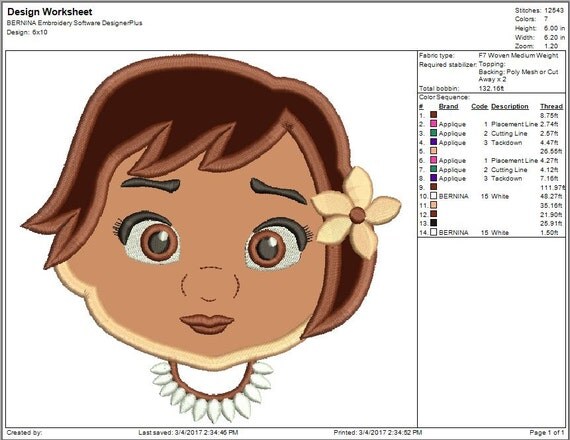
Task: Pick the peach swatch in row 5
Action: 433,151
